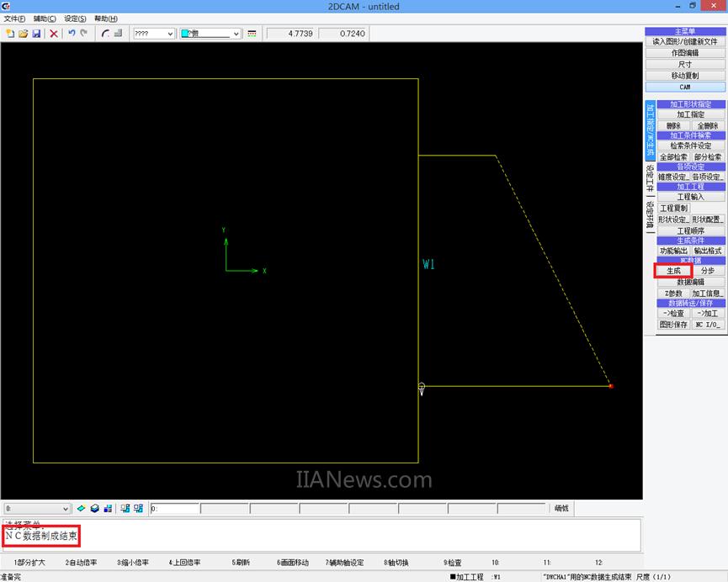Undo the last action via the toolbar arrow
728x582 pixels.
coord(72,34)
